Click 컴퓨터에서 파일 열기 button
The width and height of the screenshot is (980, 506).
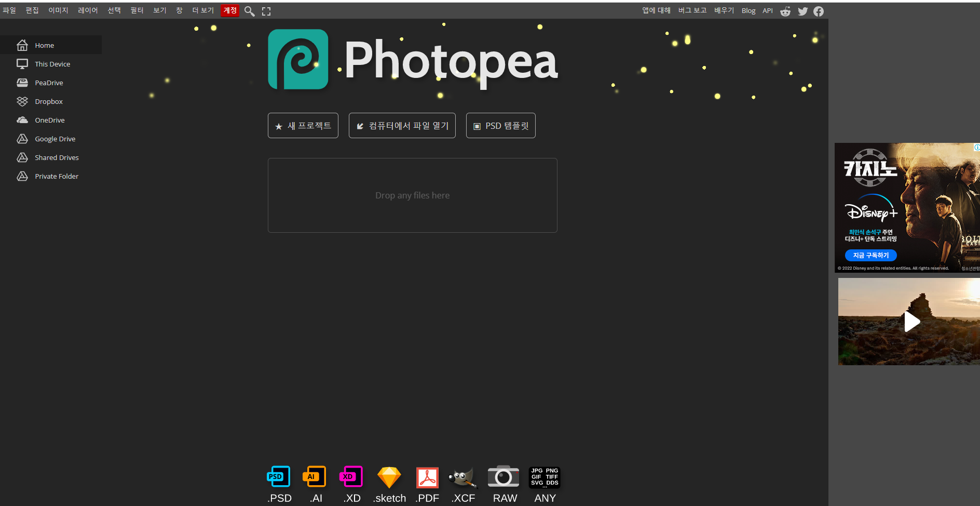click(402, 125)
